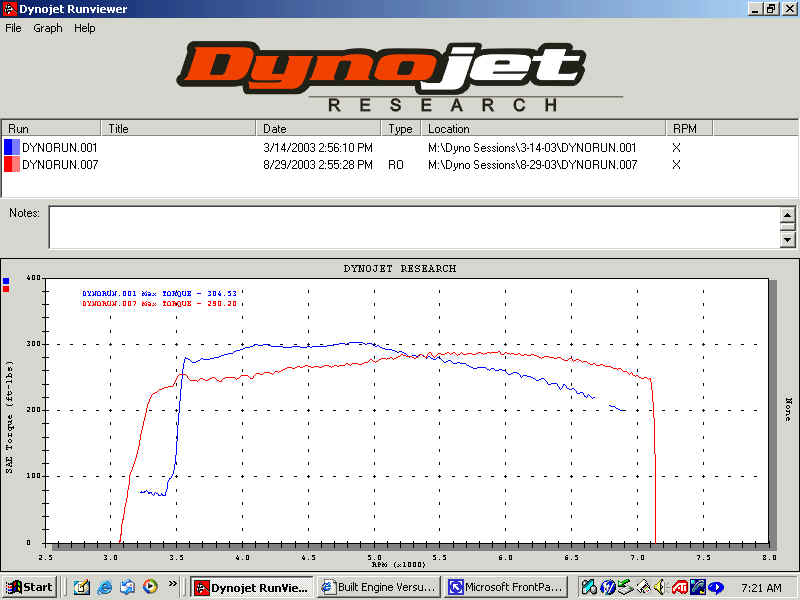Sort by the RPM column header
The image size is (800, 600).
689,129
